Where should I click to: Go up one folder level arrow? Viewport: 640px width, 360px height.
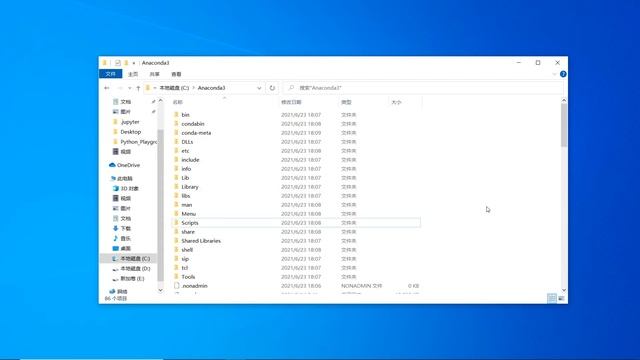pyautogui.click(x=138, y=88)
